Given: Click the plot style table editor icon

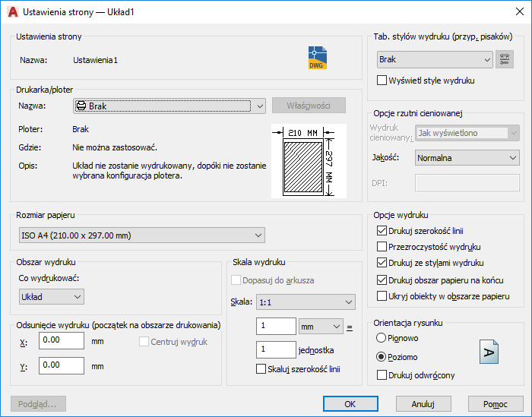Looking at the screenshot, I should tap(503, 59).
